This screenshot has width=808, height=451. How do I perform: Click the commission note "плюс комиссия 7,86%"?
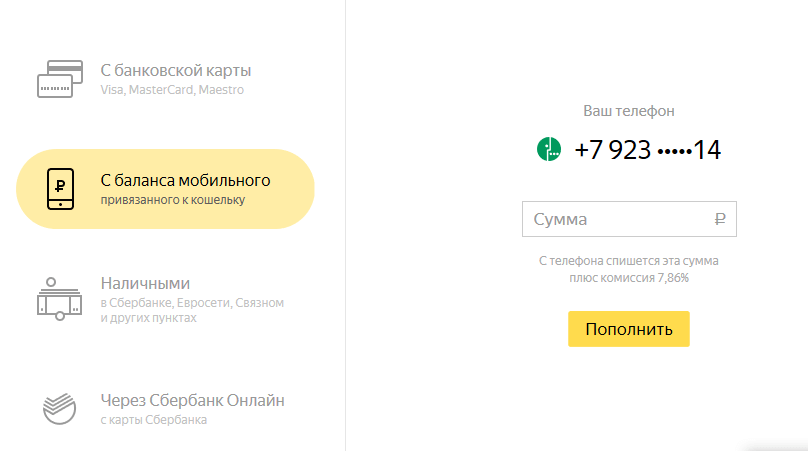(629, 277)
